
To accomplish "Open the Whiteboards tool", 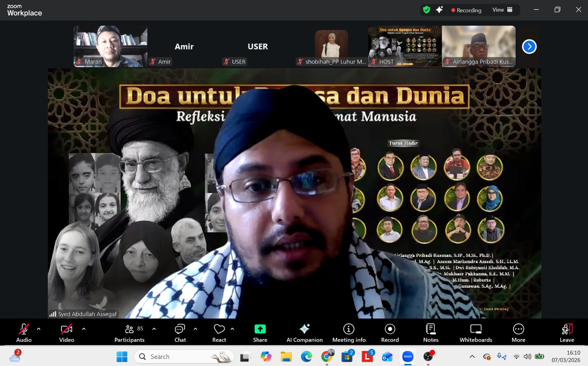I will click(476, 333).
